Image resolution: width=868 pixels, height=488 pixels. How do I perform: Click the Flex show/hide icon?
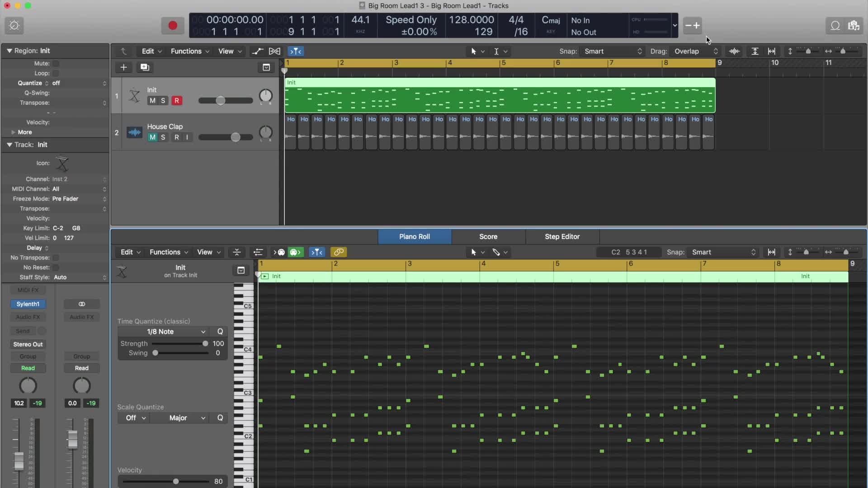click(274, 52)
